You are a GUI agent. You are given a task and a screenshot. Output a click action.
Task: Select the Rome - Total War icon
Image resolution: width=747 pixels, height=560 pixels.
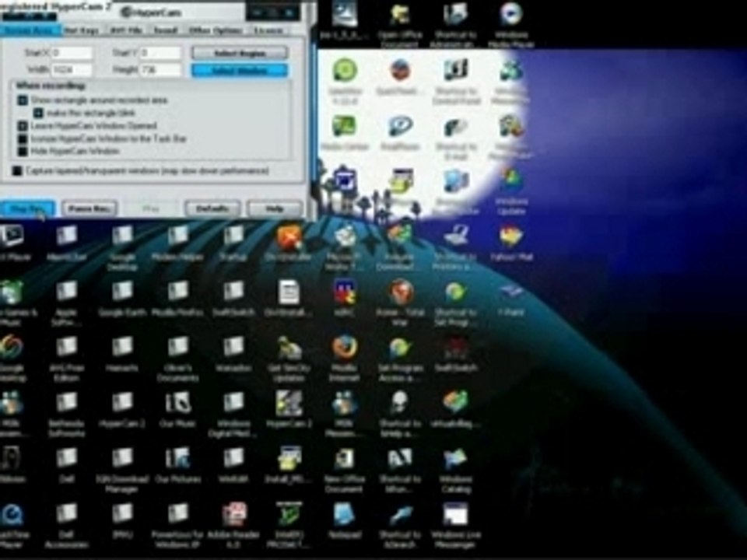coord(400,303)
